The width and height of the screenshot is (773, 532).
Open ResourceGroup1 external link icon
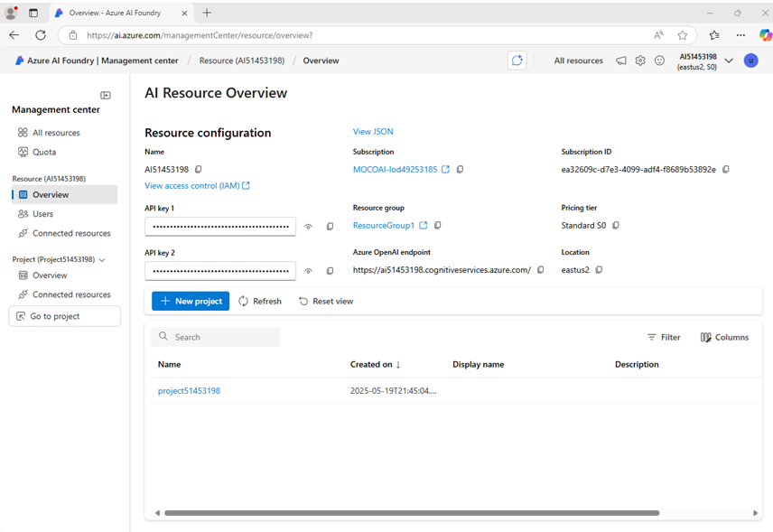[423, 225]
